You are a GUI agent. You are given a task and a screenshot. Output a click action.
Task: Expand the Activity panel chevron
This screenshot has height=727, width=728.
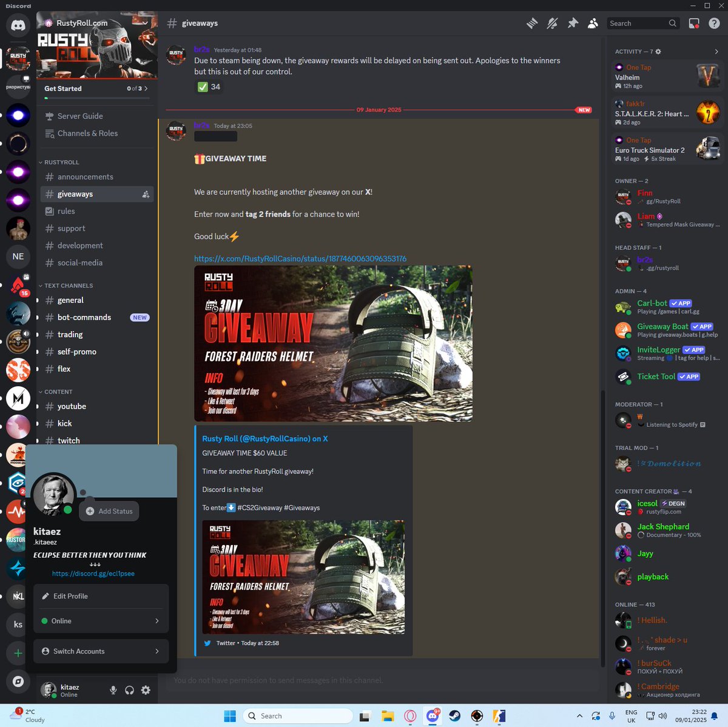[x=716, y=52]
